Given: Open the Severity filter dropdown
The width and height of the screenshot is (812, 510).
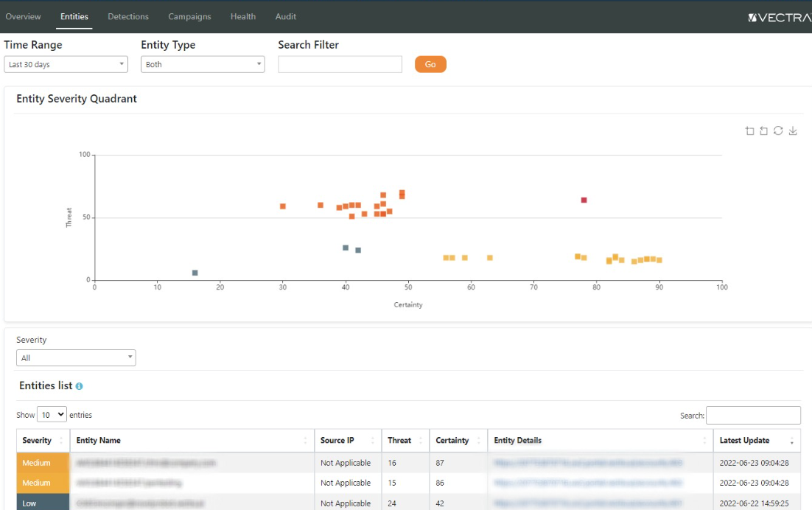Looking at the screenshot, I should pos(76,358).
